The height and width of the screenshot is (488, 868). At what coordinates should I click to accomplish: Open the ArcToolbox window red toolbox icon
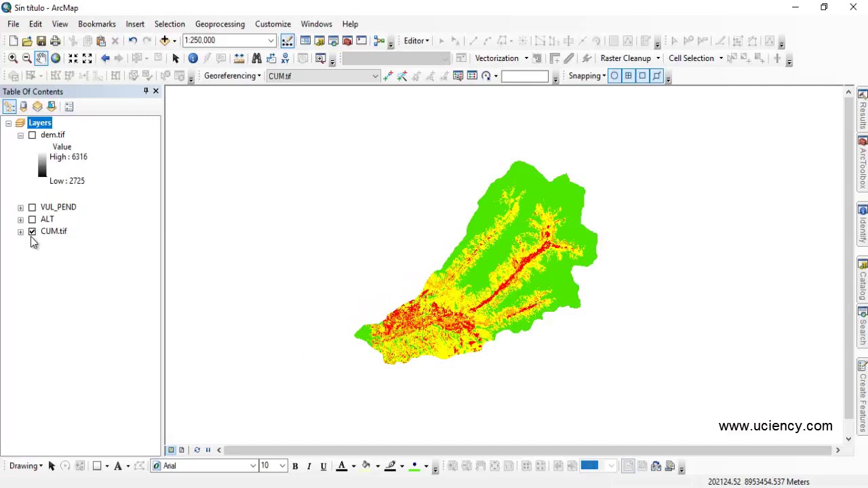point(347,41)
